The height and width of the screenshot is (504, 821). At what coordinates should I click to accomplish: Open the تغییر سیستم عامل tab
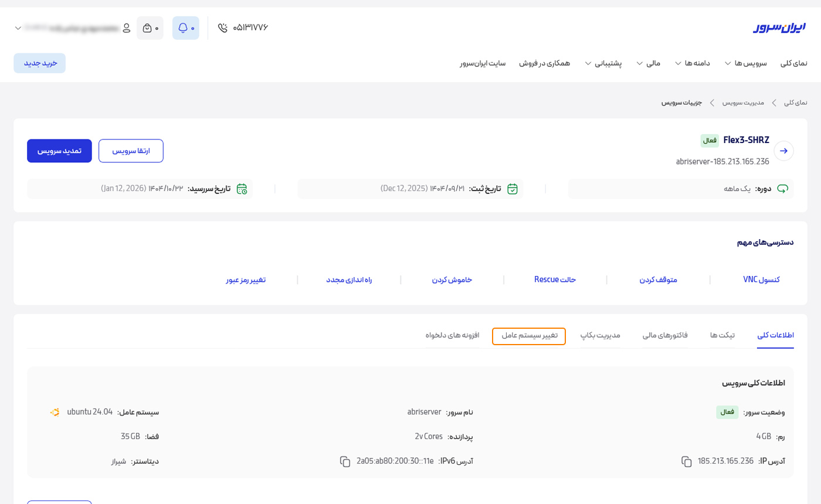point(528,336)
